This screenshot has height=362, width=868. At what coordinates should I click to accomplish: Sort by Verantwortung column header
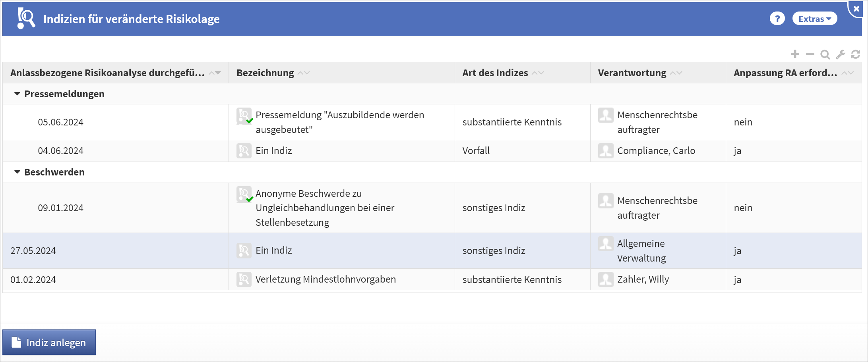632,73
